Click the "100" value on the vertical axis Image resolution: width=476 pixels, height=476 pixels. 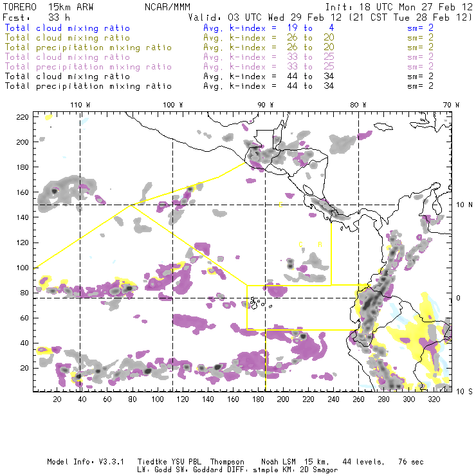(23, 268)
